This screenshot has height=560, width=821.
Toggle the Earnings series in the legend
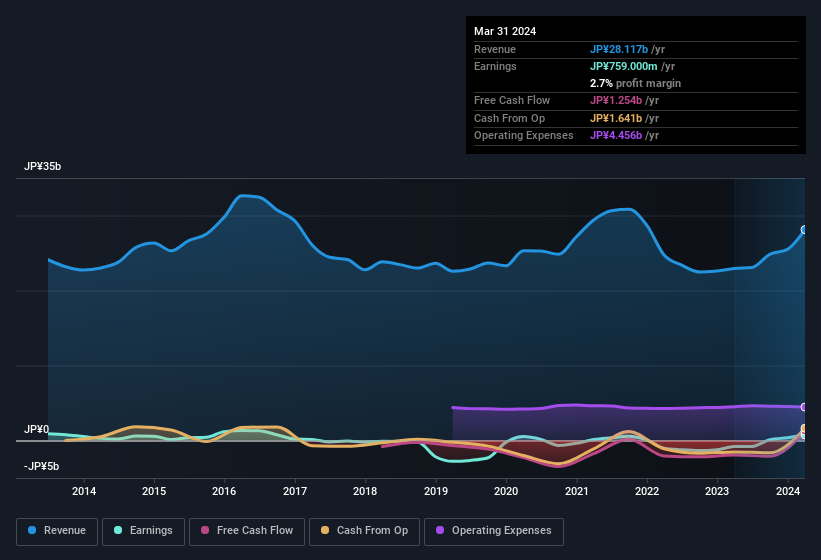pyautogui.click(x=143, y=531)
